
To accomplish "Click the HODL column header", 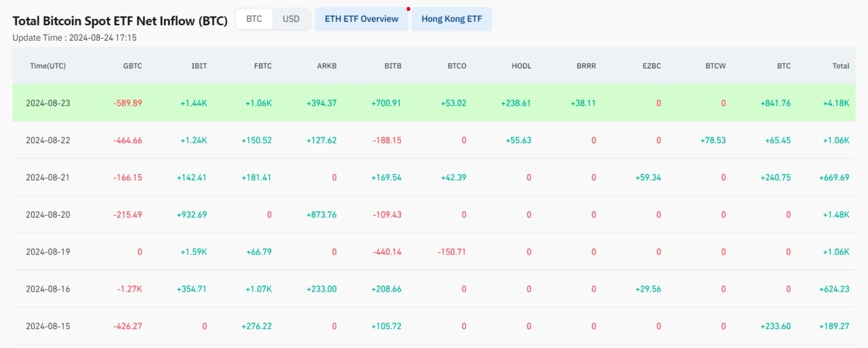I will point(521,66).
